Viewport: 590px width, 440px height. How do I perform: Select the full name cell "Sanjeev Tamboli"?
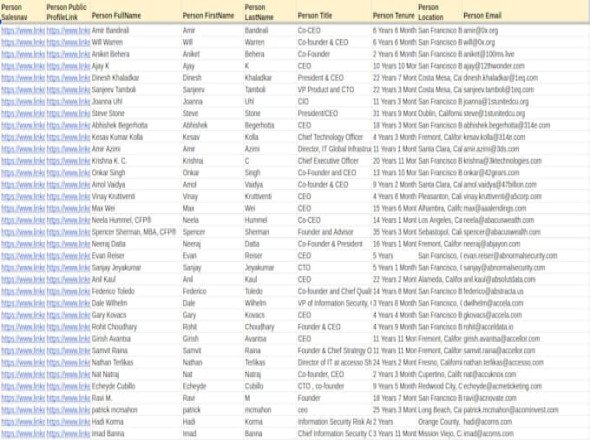[114, 90]
